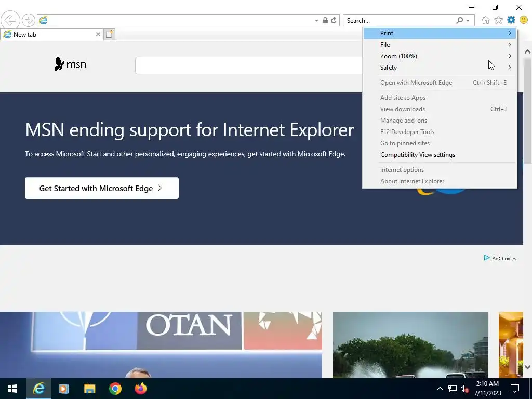This screenshot has height=399, width=532.
Task: Open the File submenu
Action: click(440, 45)
